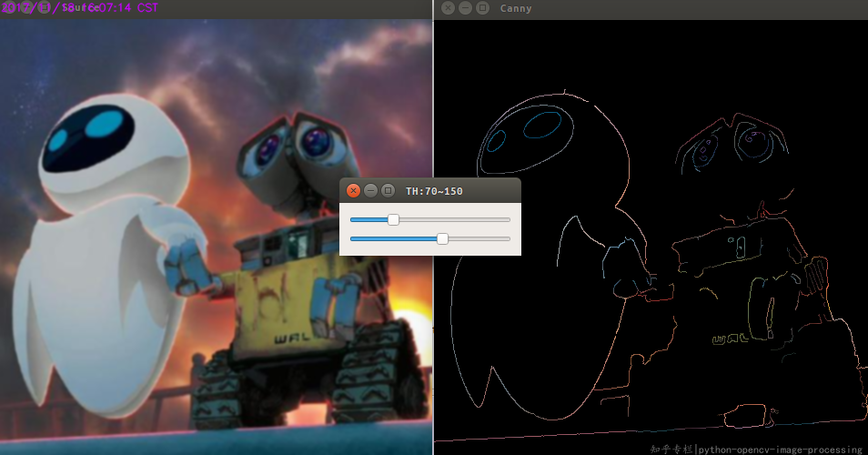Viewport: 868px width, 455px height.
Task: Click the TH:70~150 window title
Action: click(x=434, y=191)
